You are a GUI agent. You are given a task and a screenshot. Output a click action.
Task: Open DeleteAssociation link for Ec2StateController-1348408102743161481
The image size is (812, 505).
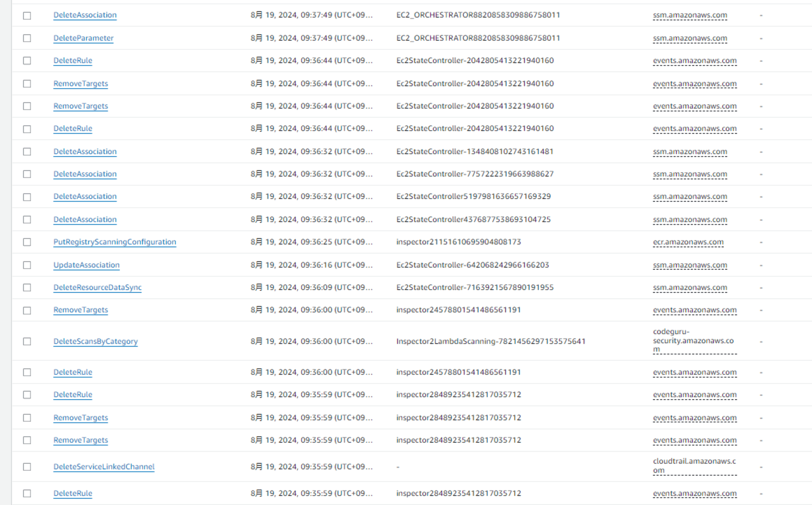(x=85, y=151)
